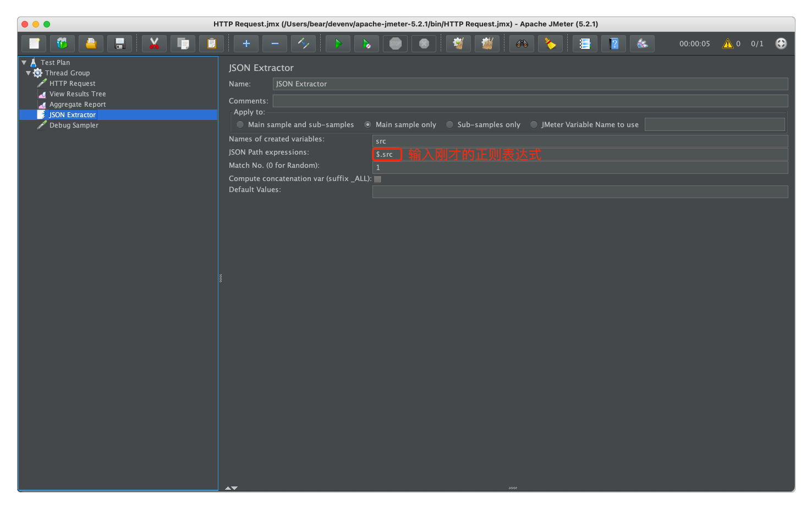The image size is (812, 509).
Task: Click the elapsed time 00:00:05 display
Action: click(694, 43)
